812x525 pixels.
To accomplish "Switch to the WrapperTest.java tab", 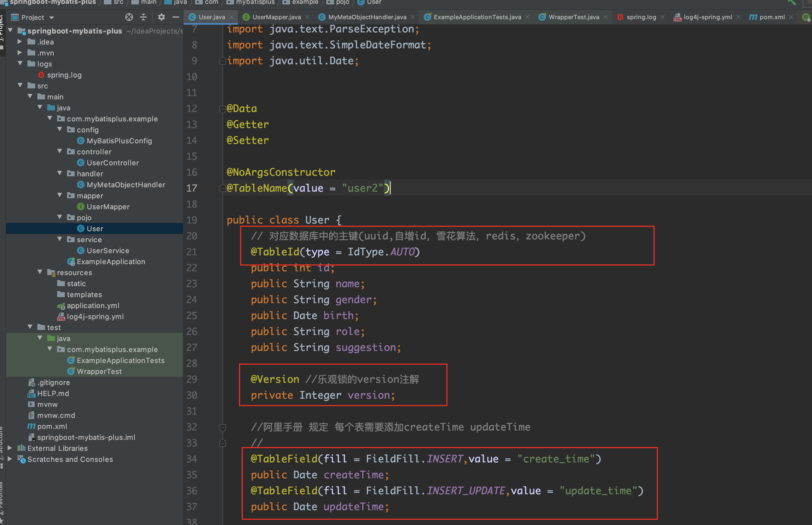I will point(573,17).
